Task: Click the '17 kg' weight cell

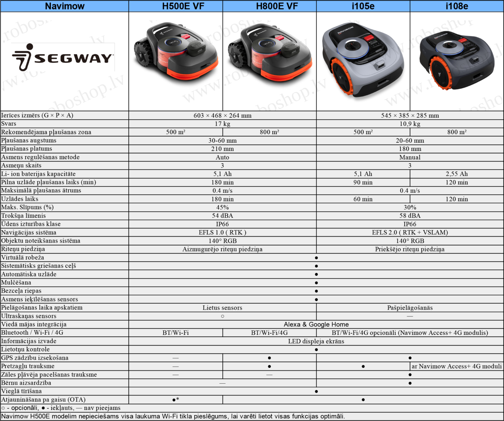Action: tap(222, 124)
